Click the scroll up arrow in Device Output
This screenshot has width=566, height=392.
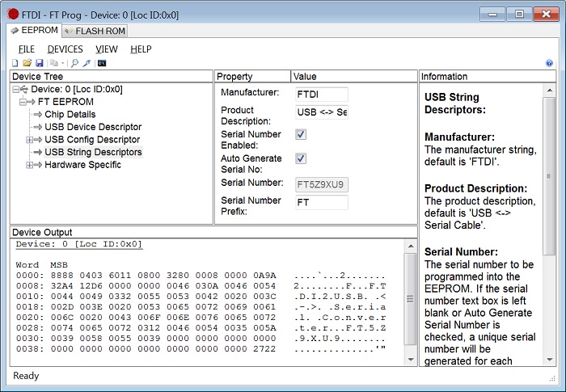click(411, 247)
